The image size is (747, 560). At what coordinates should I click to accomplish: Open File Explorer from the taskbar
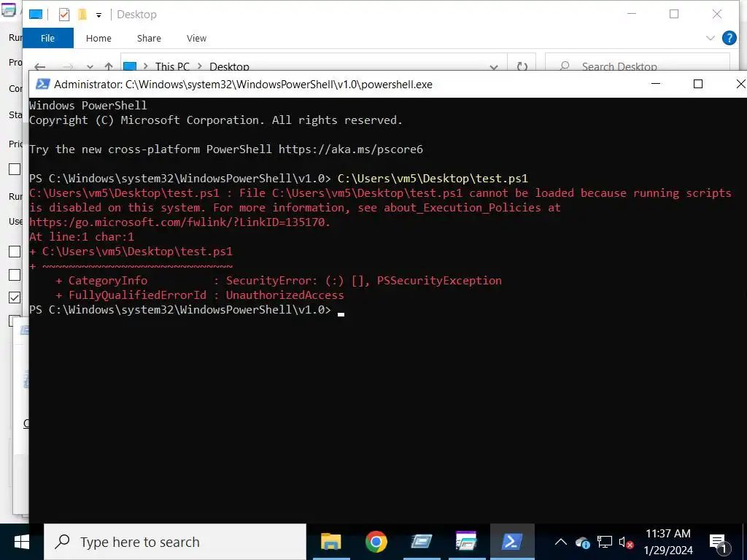point(331,542)
